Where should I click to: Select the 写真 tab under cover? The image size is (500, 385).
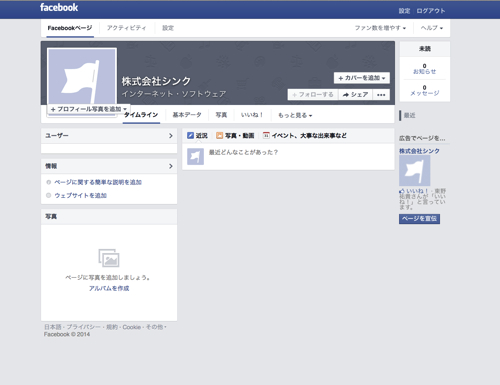pos(221,115)
